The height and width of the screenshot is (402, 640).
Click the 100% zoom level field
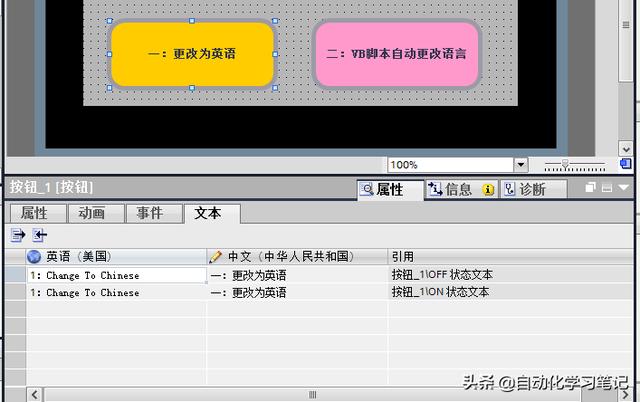pyautogui.click(x=450, y=165)
